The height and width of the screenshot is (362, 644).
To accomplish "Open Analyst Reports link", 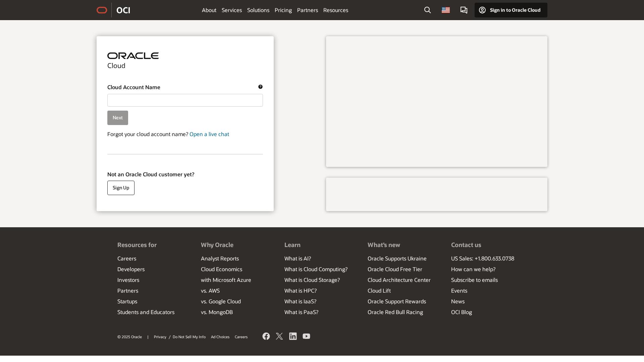I will [220, 258].
